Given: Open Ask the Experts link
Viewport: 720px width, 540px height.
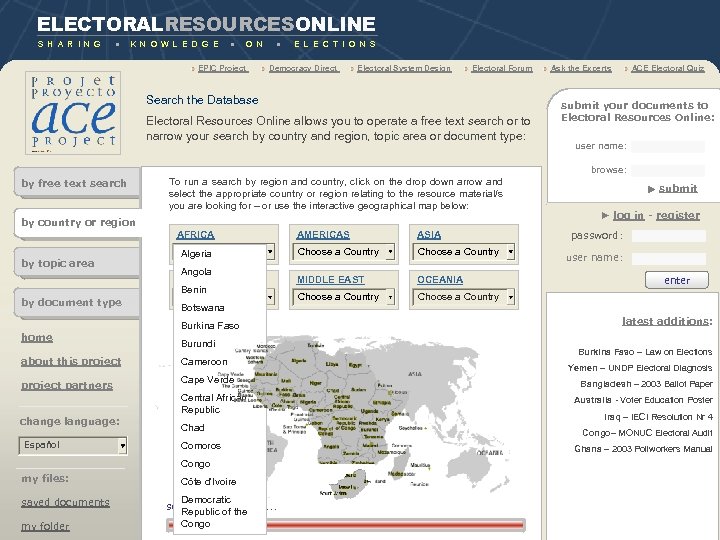Looking at the screenshot, I should [x=580, y=68].
